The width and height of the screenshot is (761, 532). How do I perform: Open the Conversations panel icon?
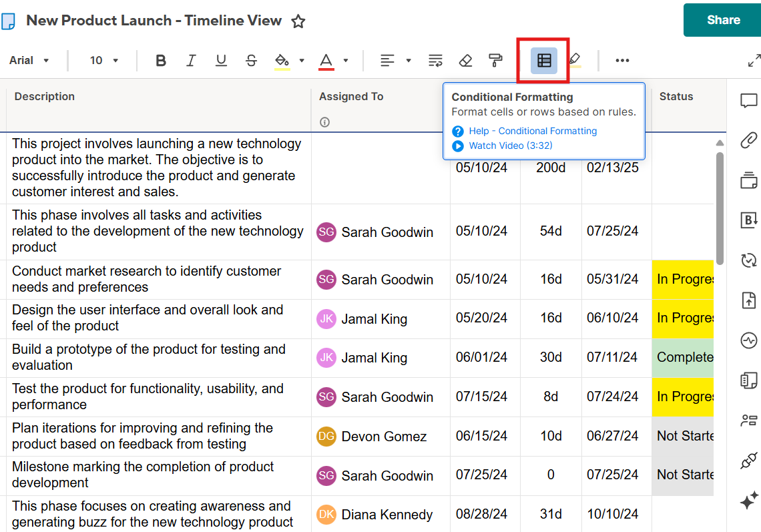tap(748, 101)
